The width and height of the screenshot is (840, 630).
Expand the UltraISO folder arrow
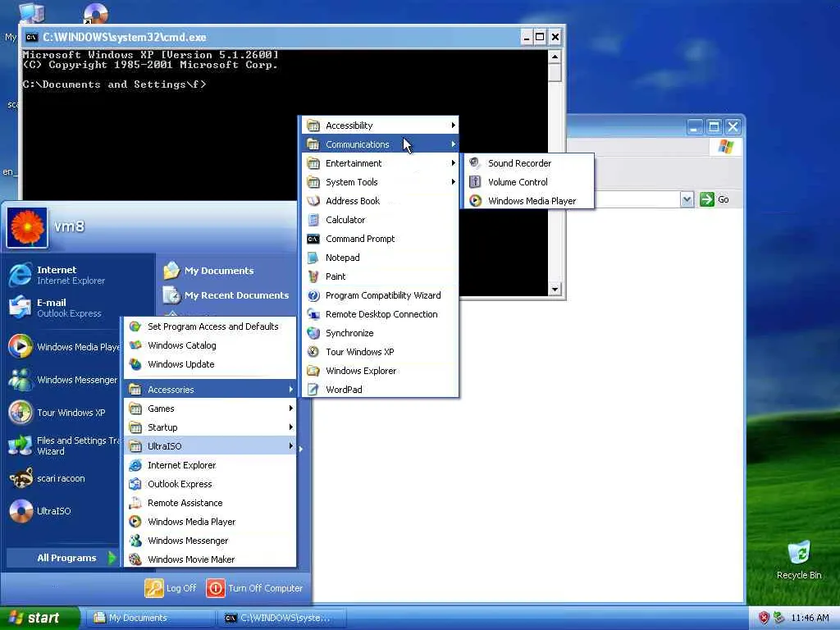tap(291, 445)
